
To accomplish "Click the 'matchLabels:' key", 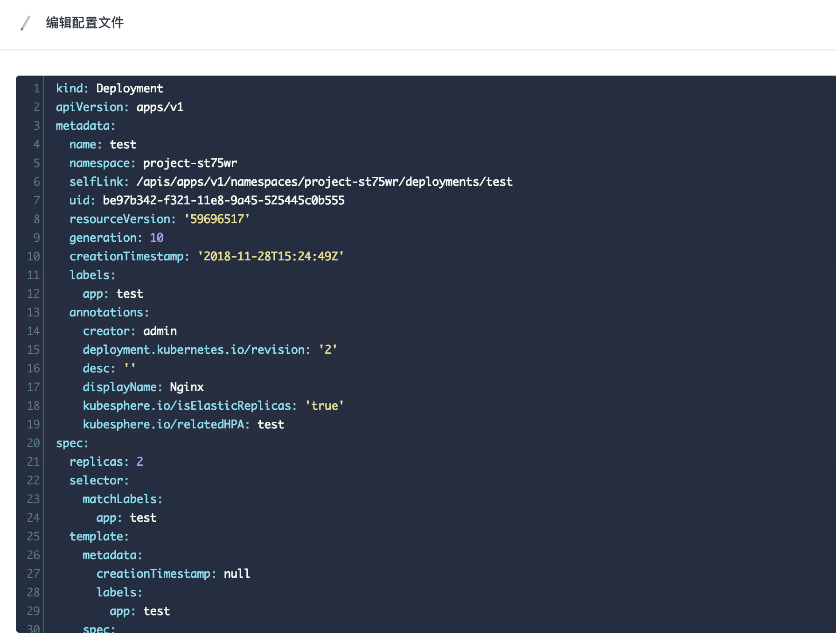I will (x=123, y=499).
